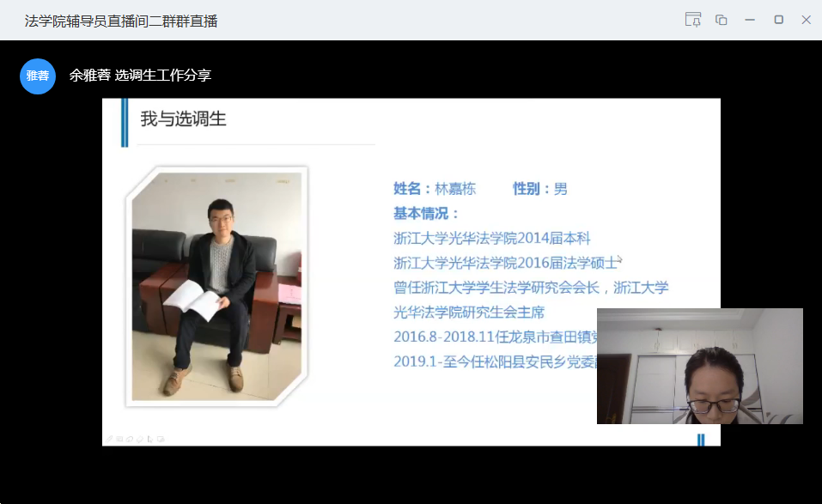This screenshot has width=822, height=504.
Task: Click the blue double-bar mark at slide bottom
Action: tap(701, 440)
